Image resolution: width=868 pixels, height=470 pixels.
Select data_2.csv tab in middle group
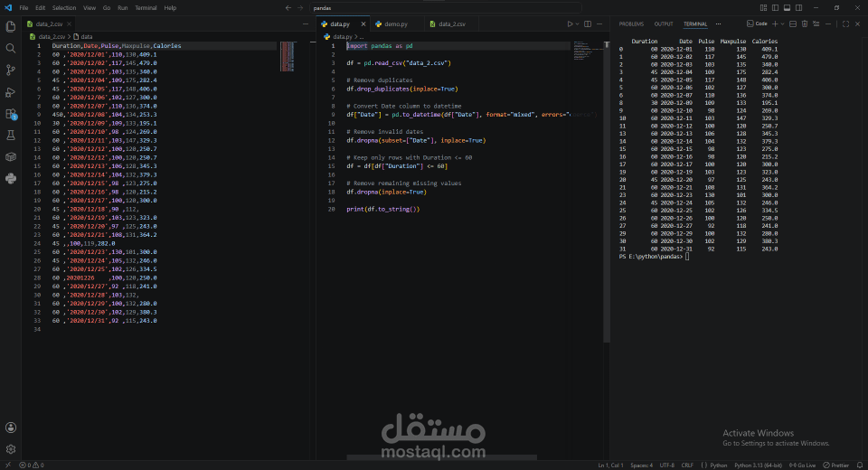coord(452,23)
